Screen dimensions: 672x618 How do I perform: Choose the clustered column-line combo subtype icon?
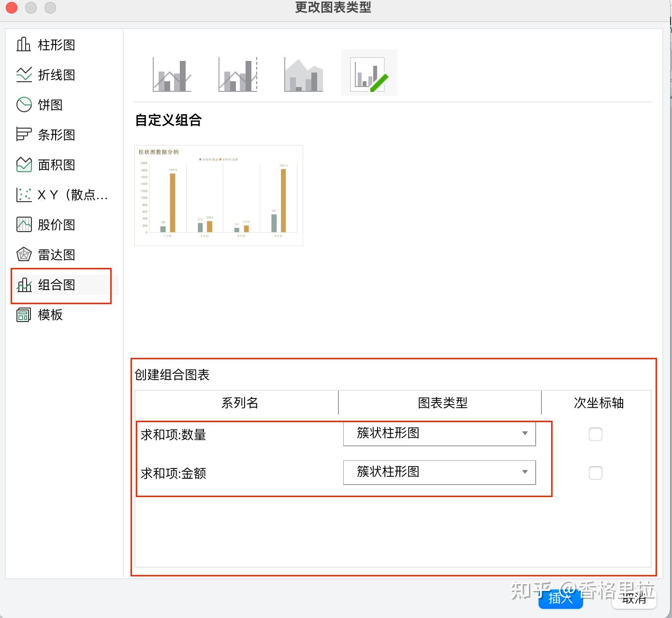click(x=172, y=74)
